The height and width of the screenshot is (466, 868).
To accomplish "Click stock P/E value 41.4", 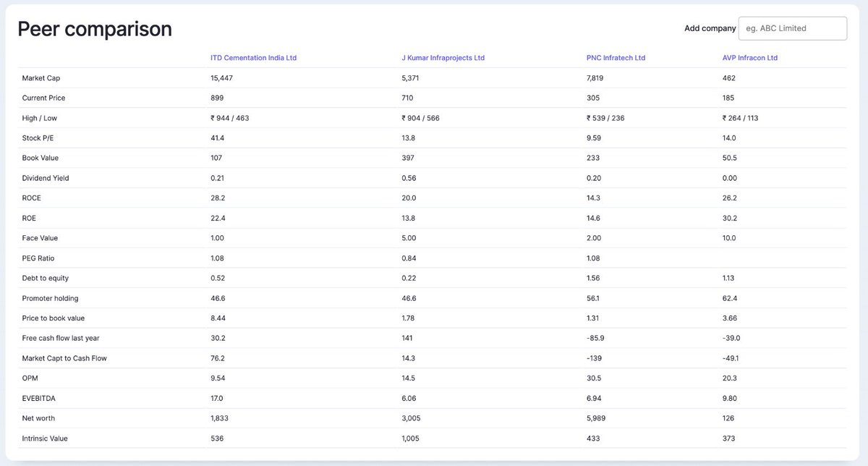I will point(217,137).
